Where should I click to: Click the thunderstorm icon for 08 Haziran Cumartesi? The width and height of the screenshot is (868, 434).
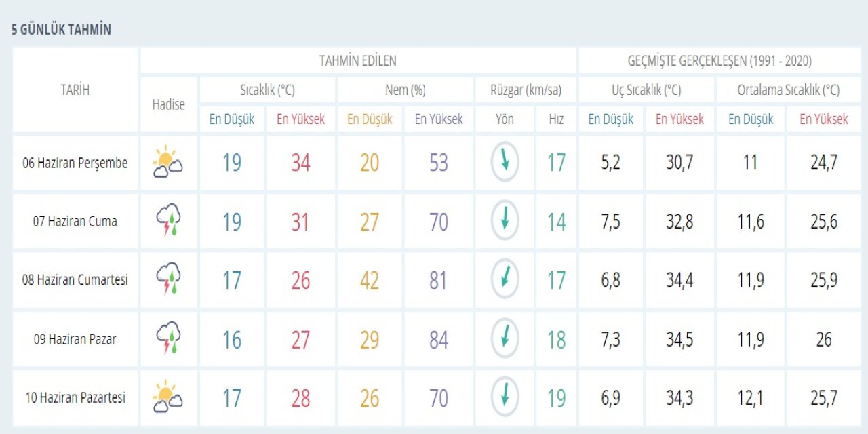click(168, 280)
